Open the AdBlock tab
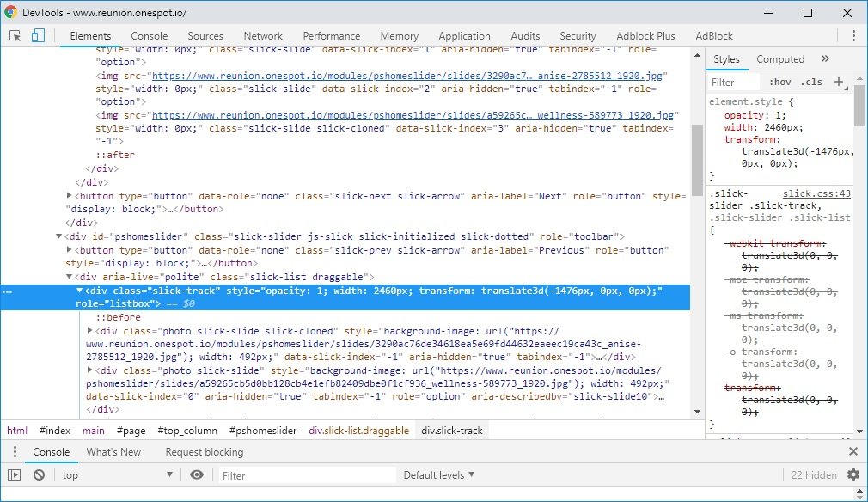 click(714, 36)
